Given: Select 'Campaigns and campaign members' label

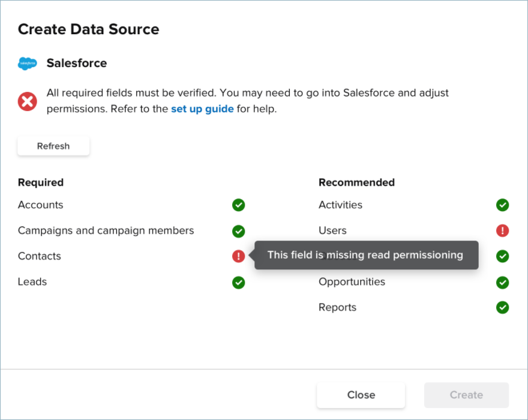Looking at the screenshot, I should tap(106, 230).
